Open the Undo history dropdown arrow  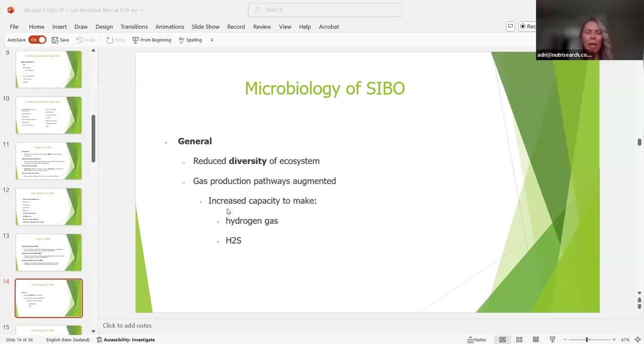[x=101, y=40]
